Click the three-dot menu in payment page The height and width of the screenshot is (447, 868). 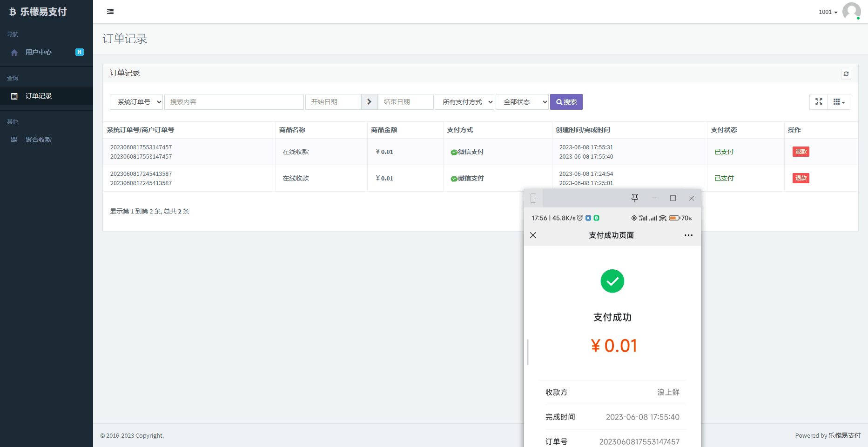688,235
